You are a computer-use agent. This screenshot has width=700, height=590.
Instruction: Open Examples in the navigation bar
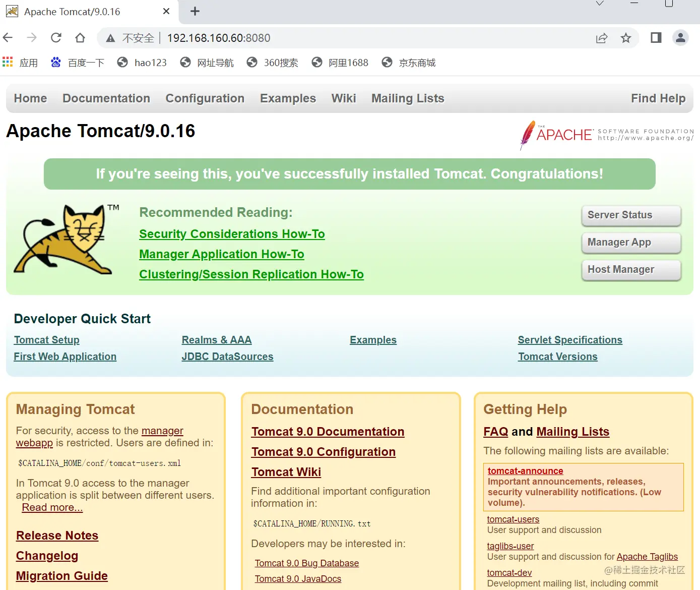[x=288, y=98]
